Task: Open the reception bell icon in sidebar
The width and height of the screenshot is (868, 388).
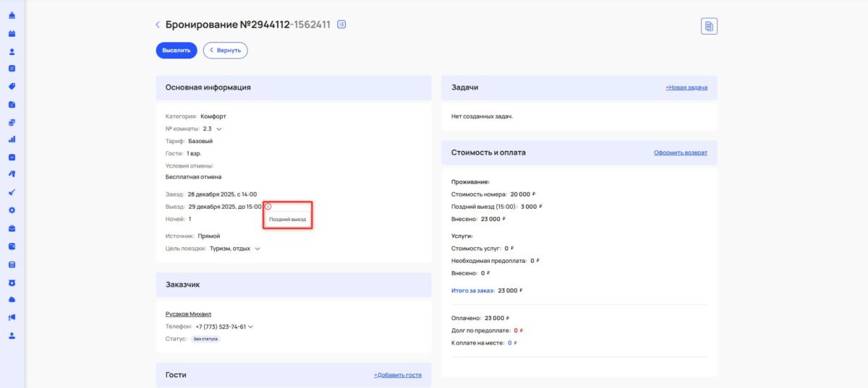Action: pyautogui.click(x=12, y=15)
